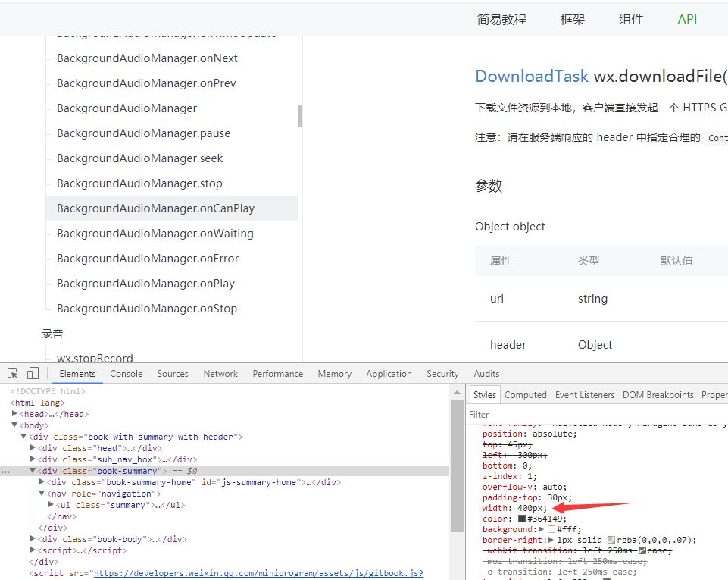This screenshot has height=580, width=728.
Task: Switch to the Security tab
Action: [442, 374]
